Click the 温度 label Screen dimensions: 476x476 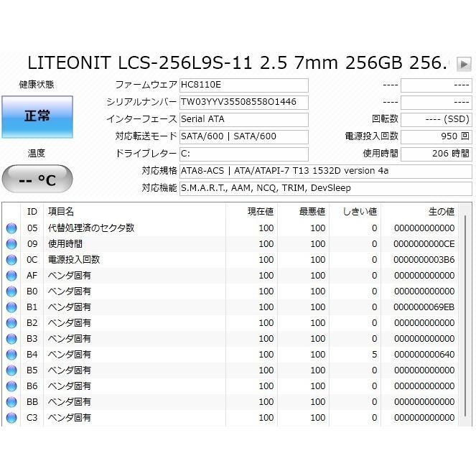coord(37,154)
